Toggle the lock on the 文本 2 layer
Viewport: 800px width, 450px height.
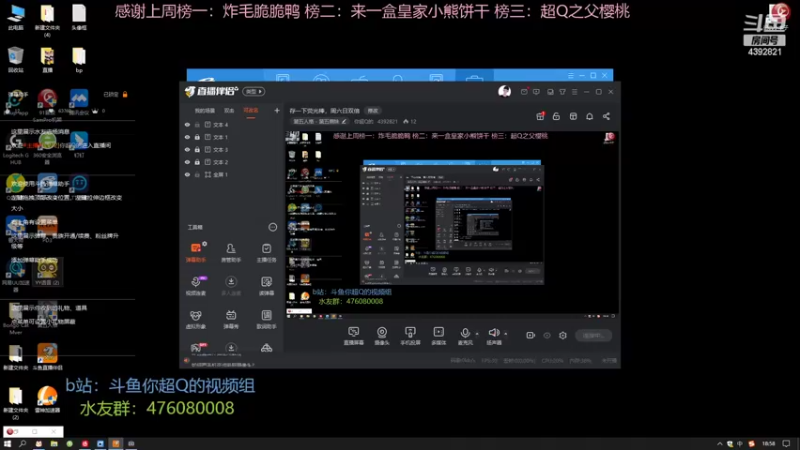(197, 162)
